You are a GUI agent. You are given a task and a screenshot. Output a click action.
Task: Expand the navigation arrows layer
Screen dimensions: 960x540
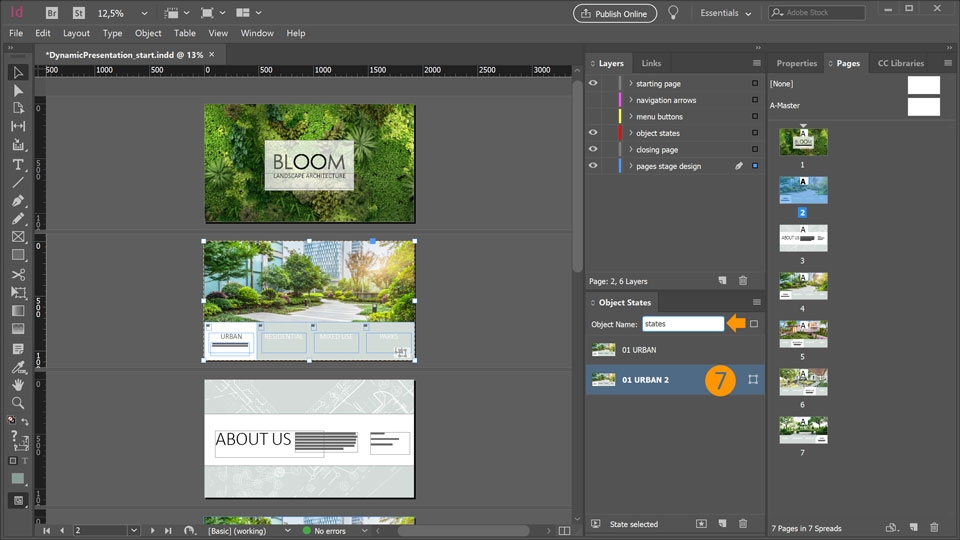click(631, 100)
